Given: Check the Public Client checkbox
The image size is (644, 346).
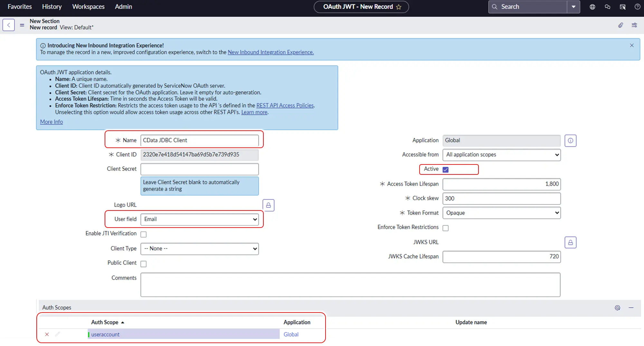Looking at the screenshot, I should click(x=144, y=264).
